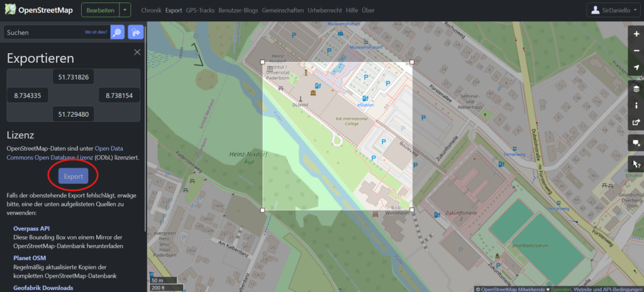The height and width of the screenshot is (292, 644).
Task: Follow the Overpass API link
Action: point(33,229)
